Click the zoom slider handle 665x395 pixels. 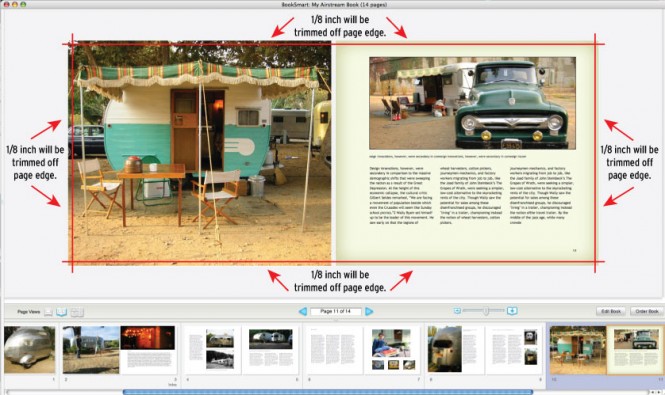(486, 311)
